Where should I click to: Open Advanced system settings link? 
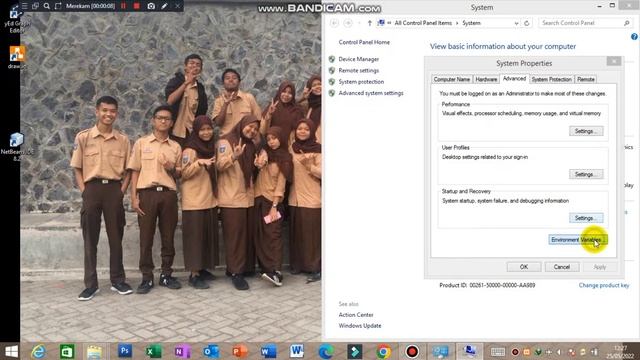coord(371,93)
